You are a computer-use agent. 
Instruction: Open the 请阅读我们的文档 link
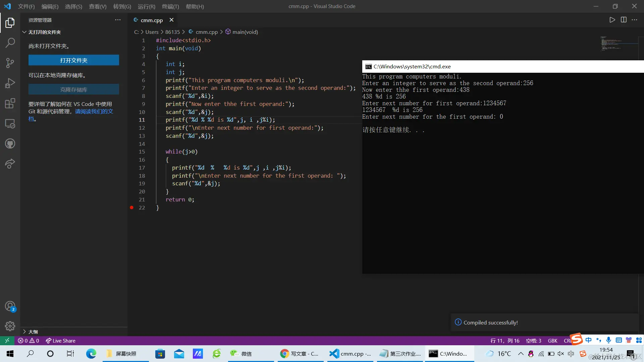point(94,112)
